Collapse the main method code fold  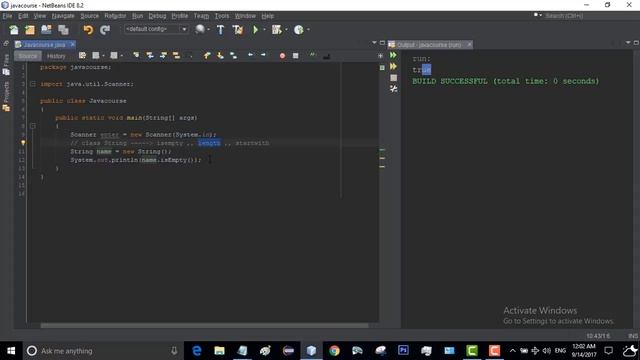33,126
